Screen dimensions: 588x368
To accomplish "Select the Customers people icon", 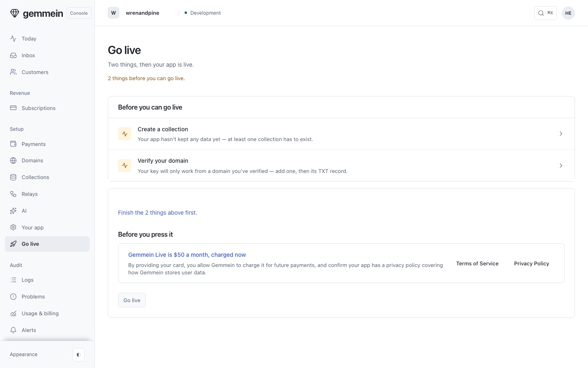I will click(x=13, y=72).
